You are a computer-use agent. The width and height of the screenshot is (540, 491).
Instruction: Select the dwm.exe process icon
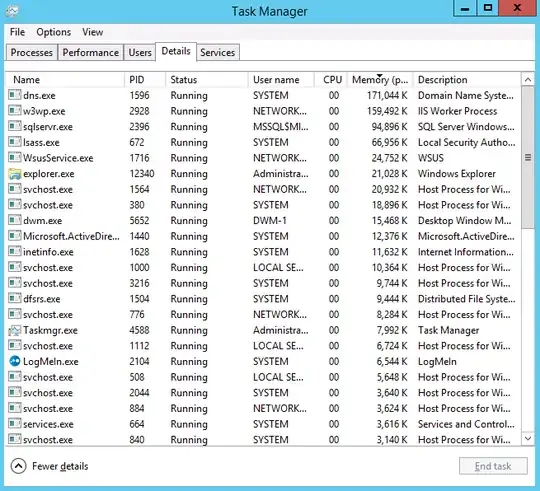14,220
